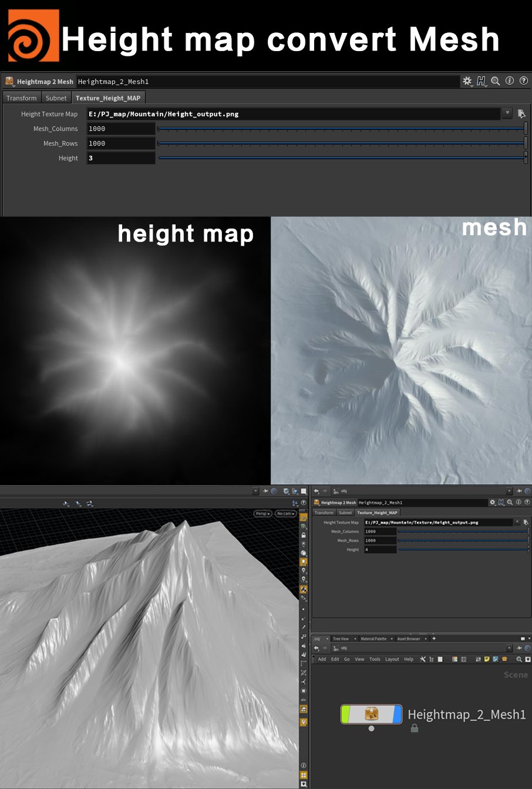Open the Persp viewport dropdown
Screen dimensions: 532x789
[x=262, y=513]
